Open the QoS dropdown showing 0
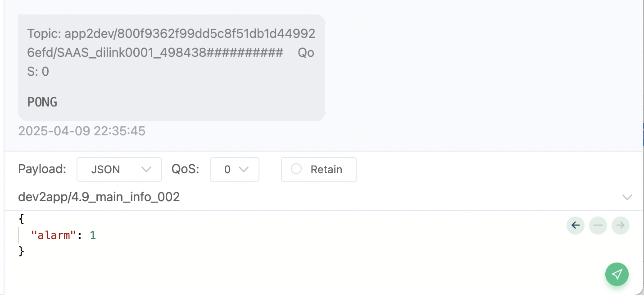 point(235,170)
